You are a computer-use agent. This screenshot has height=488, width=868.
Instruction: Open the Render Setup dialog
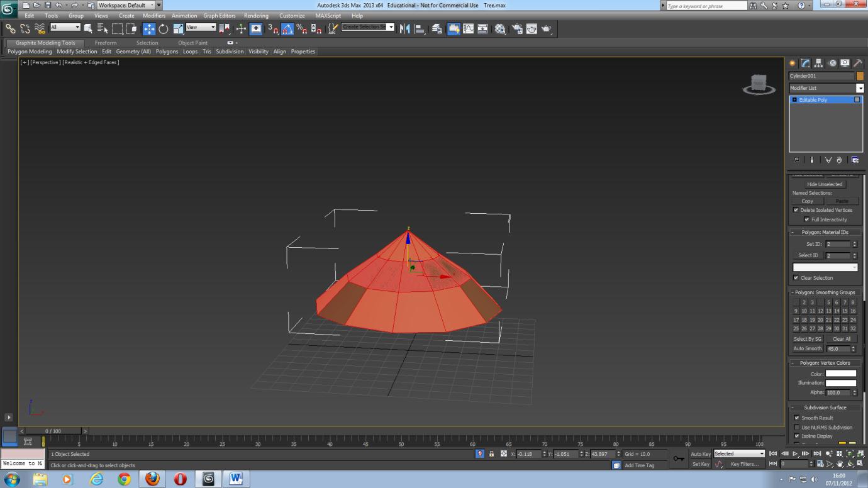pyautogui.click(x=518, y=28)
